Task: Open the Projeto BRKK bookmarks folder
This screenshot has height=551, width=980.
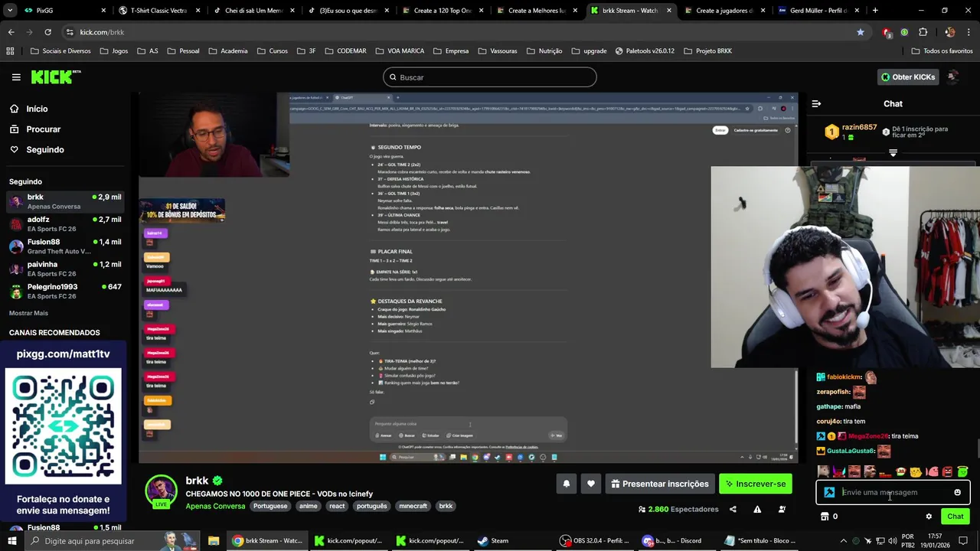Action: (707, 51)
